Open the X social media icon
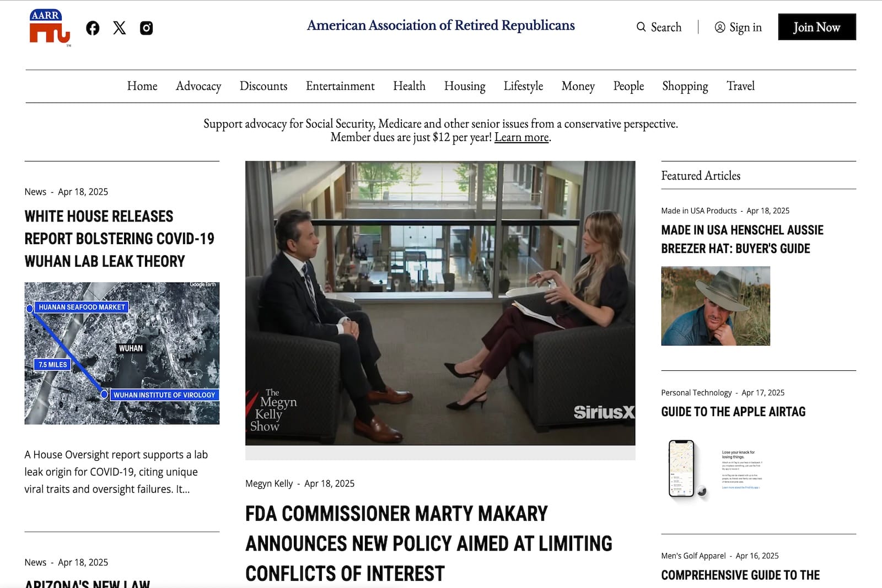The width and height of the screenshot is (882, 588). [119, 28]
